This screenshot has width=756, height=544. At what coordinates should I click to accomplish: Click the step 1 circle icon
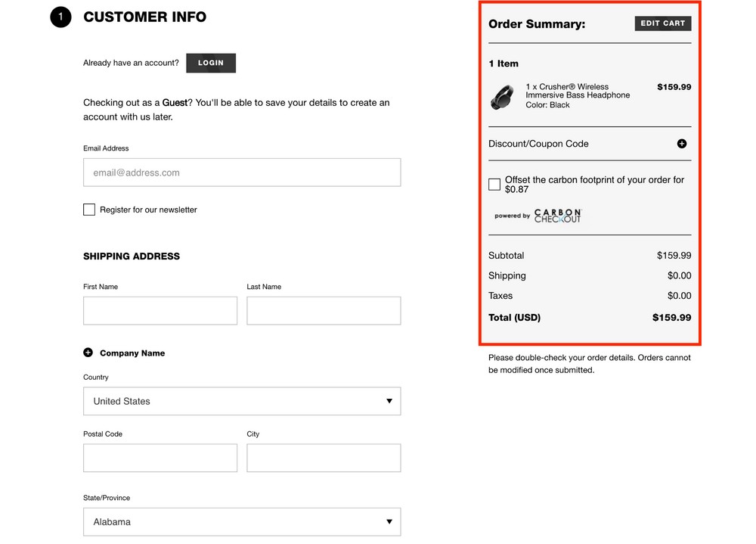(60, 17)
